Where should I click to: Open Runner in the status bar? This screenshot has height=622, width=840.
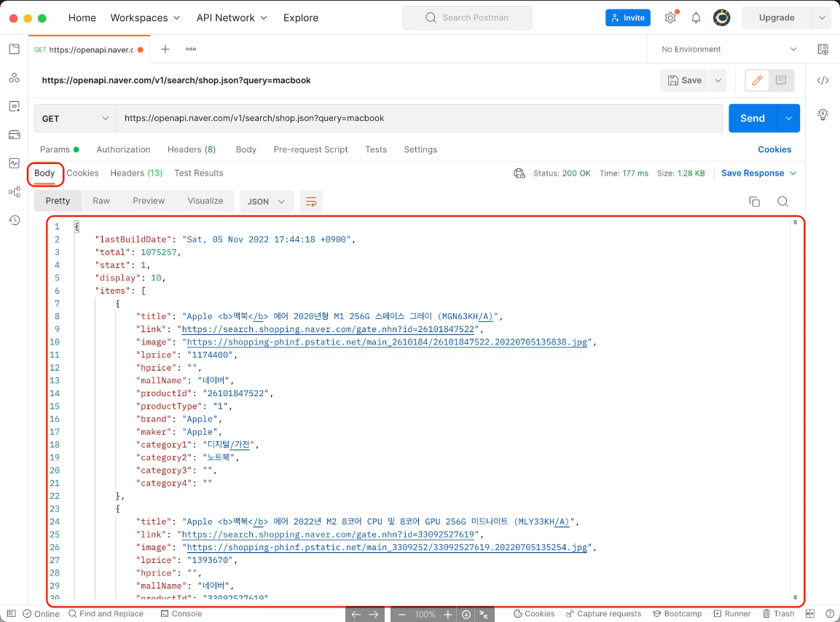point(731,613)
